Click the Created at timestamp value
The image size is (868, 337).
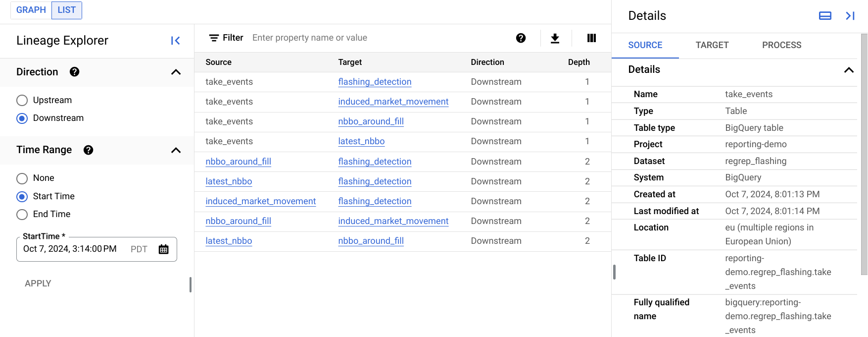click(x=772, y=194)
